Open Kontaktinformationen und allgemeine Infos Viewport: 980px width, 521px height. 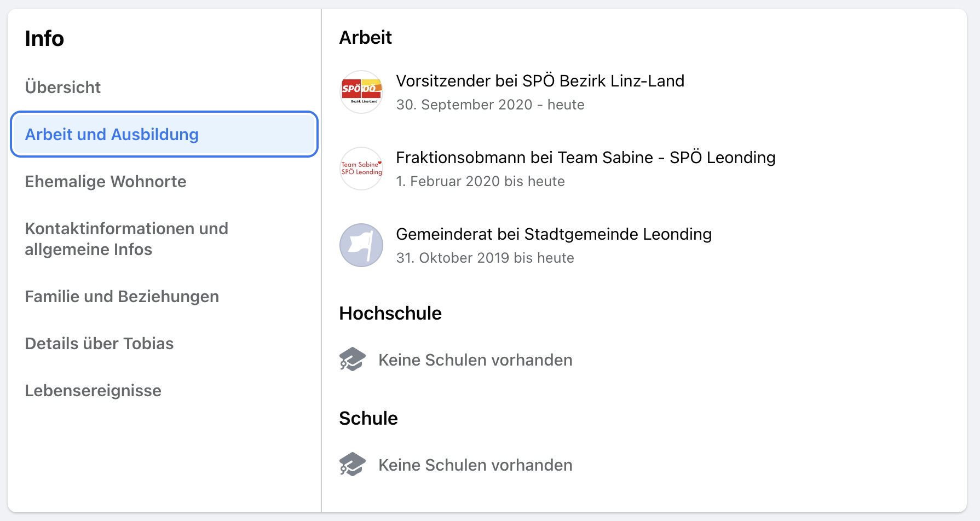126,239
